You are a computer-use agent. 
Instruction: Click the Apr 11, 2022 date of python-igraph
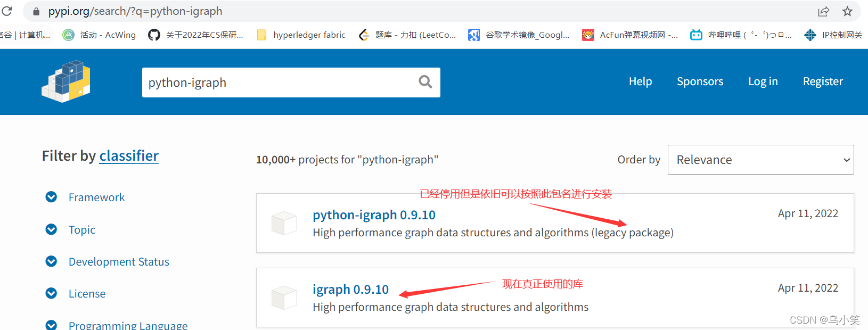808,213
